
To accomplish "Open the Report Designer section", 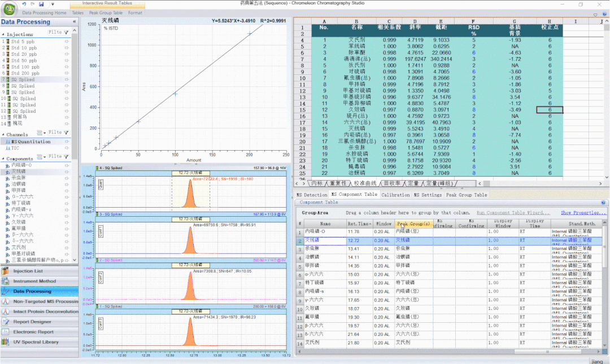I will (x=32, y=322).
